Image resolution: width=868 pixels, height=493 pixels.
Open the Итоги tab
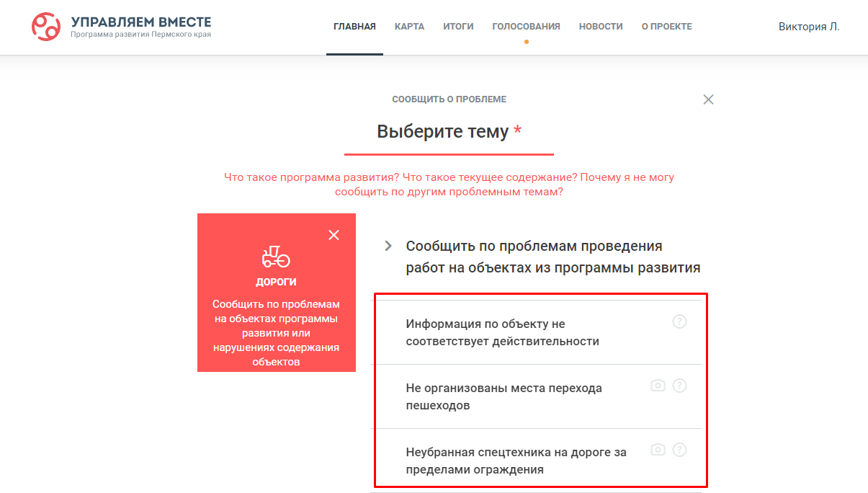(x=458, y=27)
